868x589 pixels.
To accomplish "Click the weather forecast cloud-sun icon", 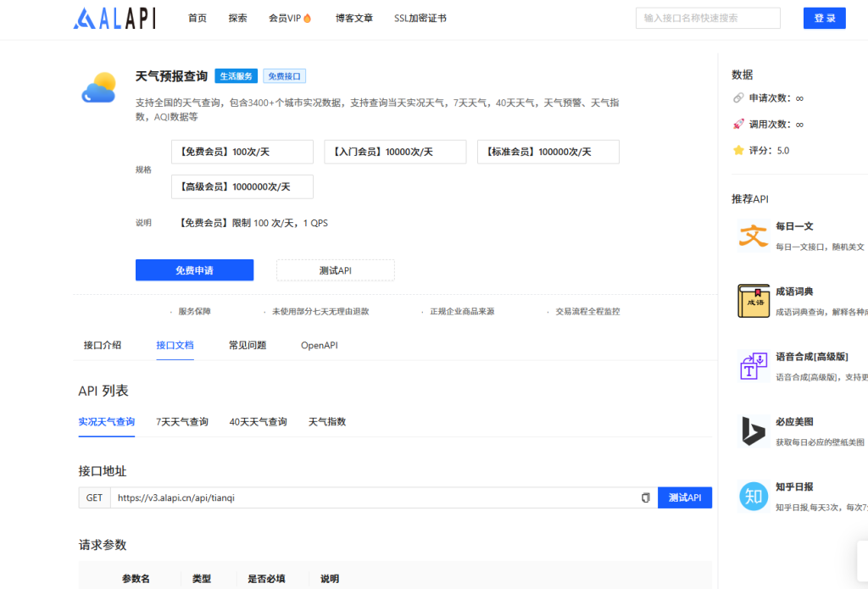I will 99,87.
